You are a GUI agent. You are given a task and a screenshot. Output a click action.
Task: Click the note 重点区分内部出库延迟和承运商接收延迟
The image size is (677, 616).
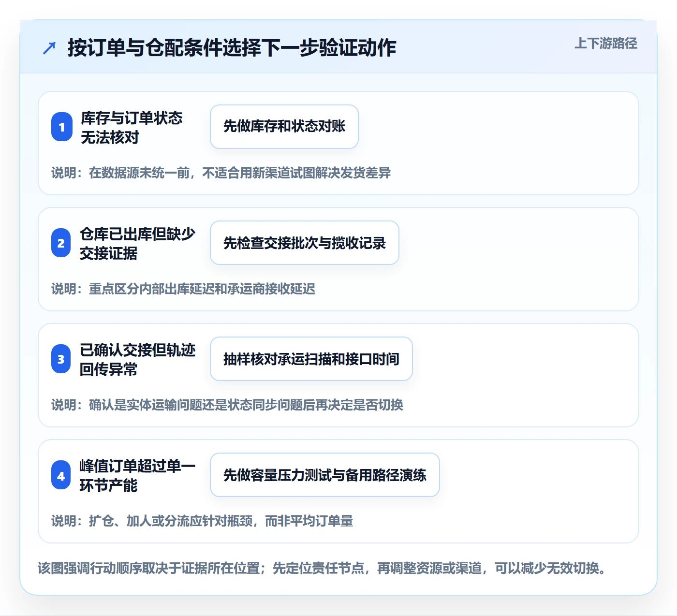click(x=183, y=289)
